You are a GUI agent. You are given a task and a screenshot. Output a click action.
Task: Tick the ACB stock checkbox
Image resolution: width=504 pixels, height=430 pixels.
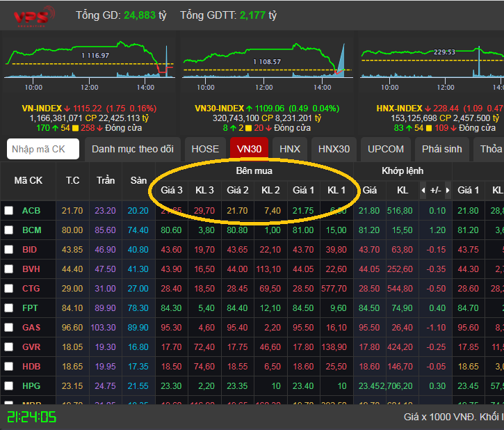pos(8,210)
